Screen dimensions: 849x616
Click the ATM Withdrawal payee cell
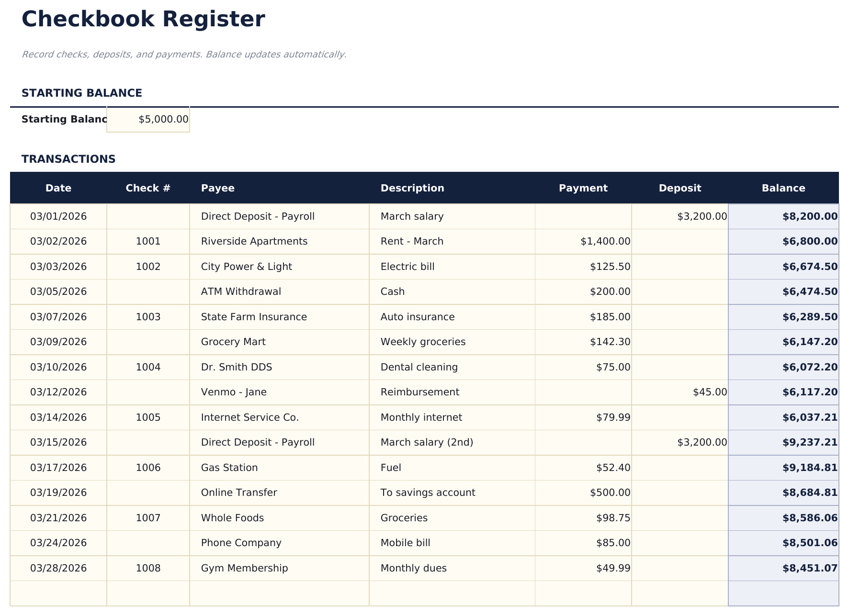pos(241,291)
